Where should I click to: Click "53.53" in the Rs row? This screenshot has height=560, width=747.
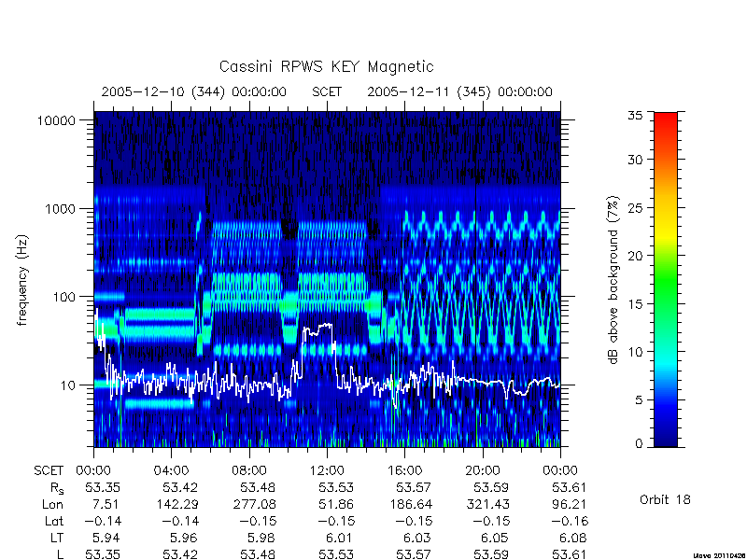[336, 488]
